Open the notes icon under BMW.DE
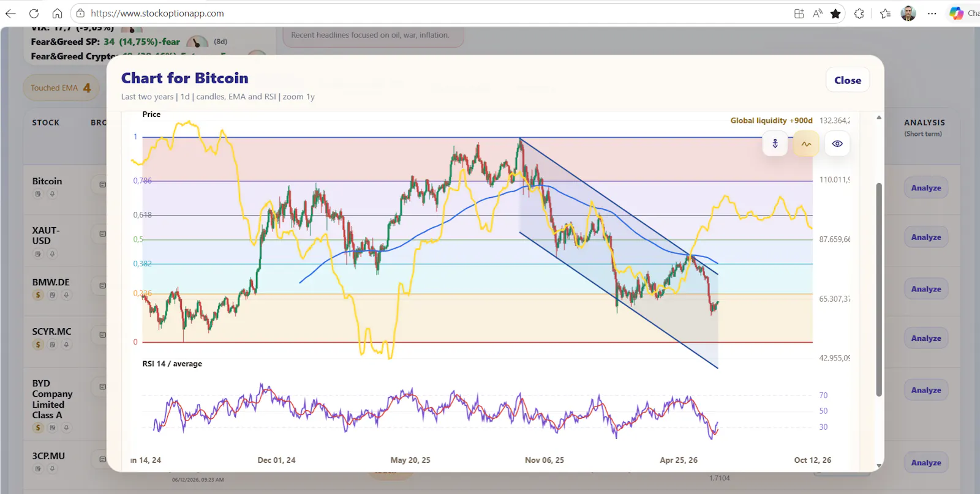Screen dimensions: 980x494 (52, 295)
